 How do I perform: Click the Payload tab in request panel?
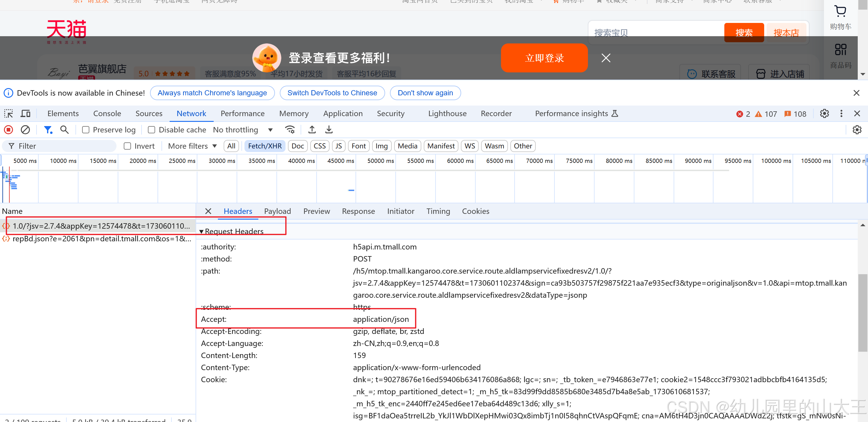coord(277,211)
